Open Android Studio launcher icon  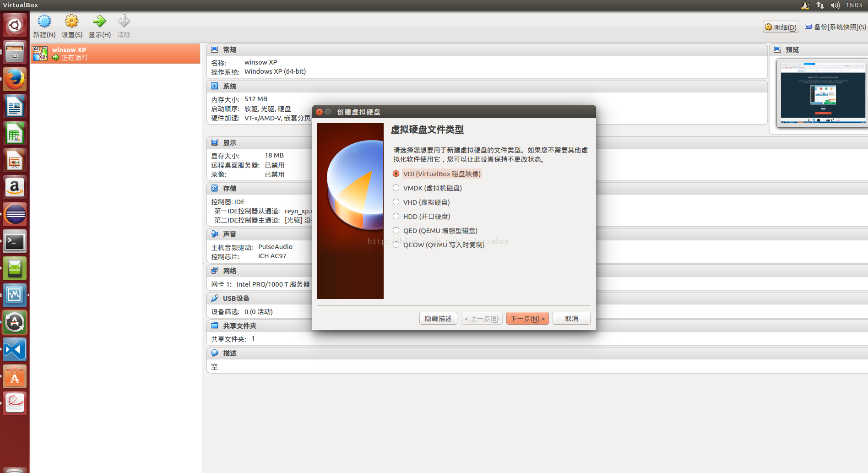[x=15, y=268]
